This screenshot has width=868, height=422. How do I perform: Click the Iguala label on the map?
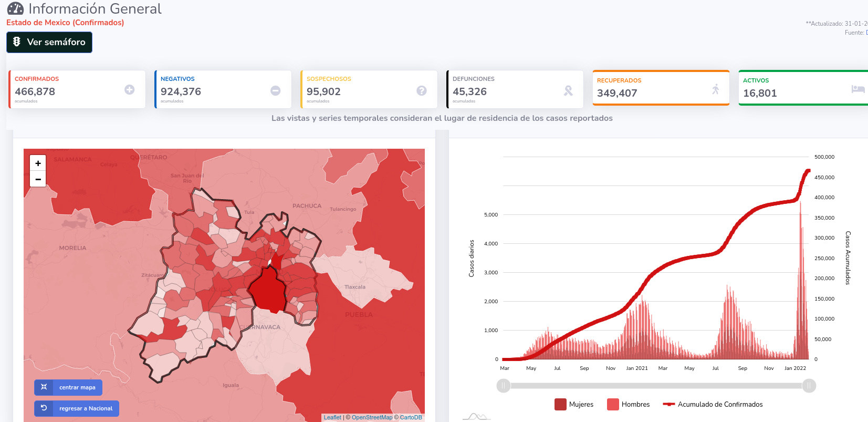tap(231, 385)
